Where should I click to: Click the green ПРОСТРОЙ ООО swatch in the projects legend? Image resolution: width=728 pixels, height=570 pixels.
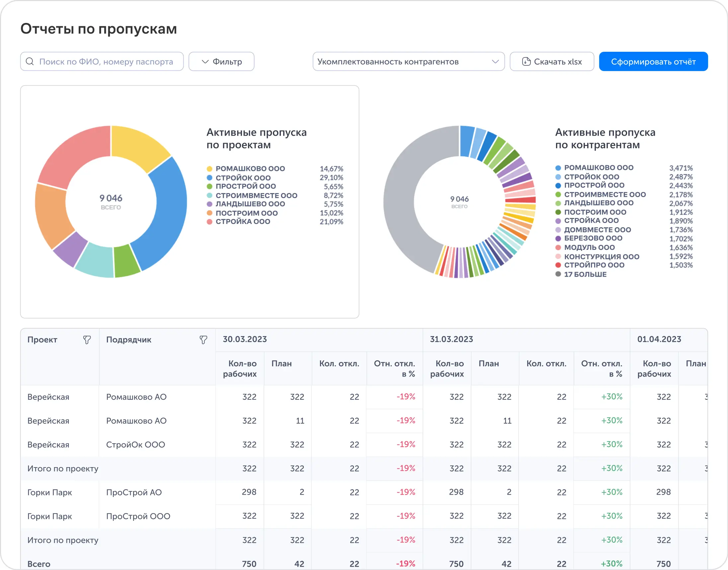click(x=209, y=186)
